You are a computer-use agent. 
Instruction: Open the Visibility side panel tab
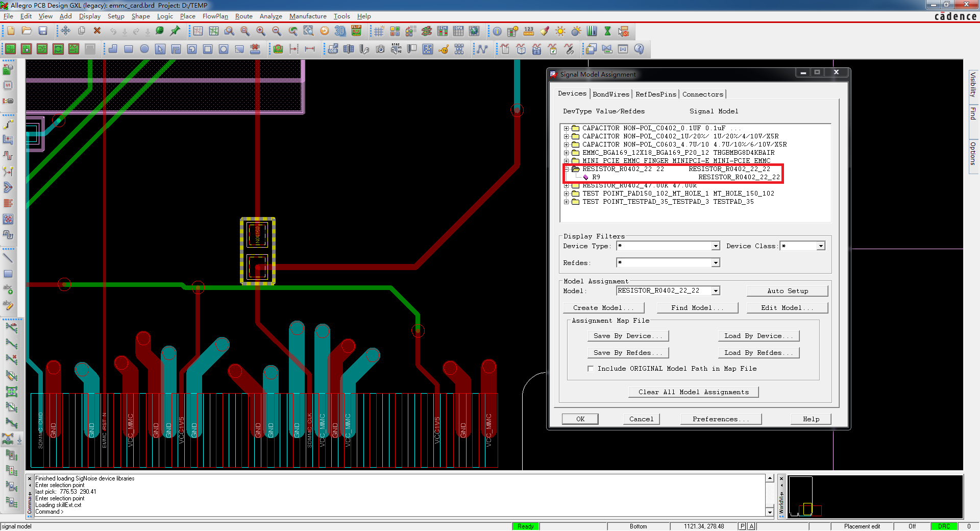tap(973, 85)
